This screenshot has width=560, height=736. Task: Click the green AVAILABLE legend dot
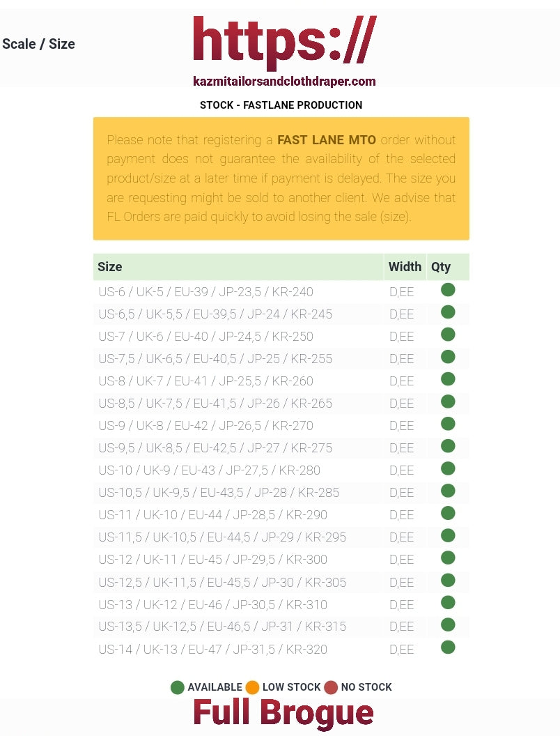(x=178, y=687)
